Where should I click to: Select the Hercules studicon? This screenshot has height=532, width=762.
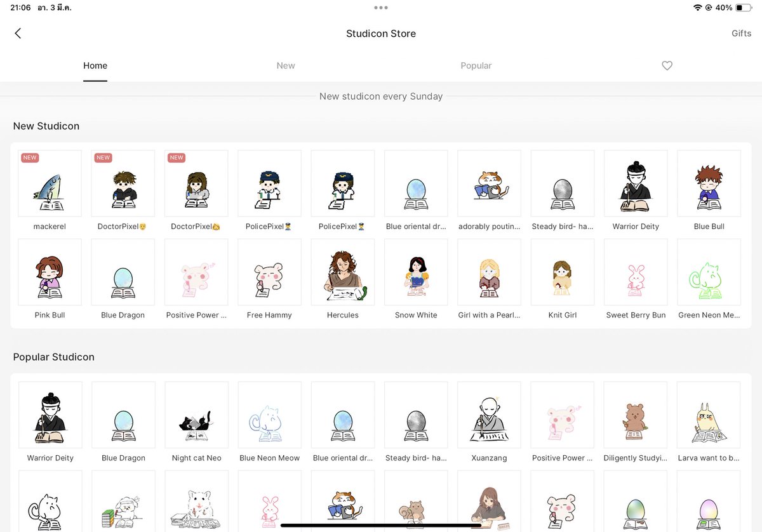(343, 272)
